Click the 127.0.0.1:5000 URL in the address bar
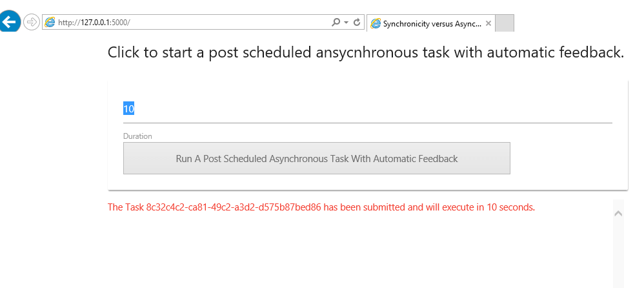 click(x=94, y=23)
